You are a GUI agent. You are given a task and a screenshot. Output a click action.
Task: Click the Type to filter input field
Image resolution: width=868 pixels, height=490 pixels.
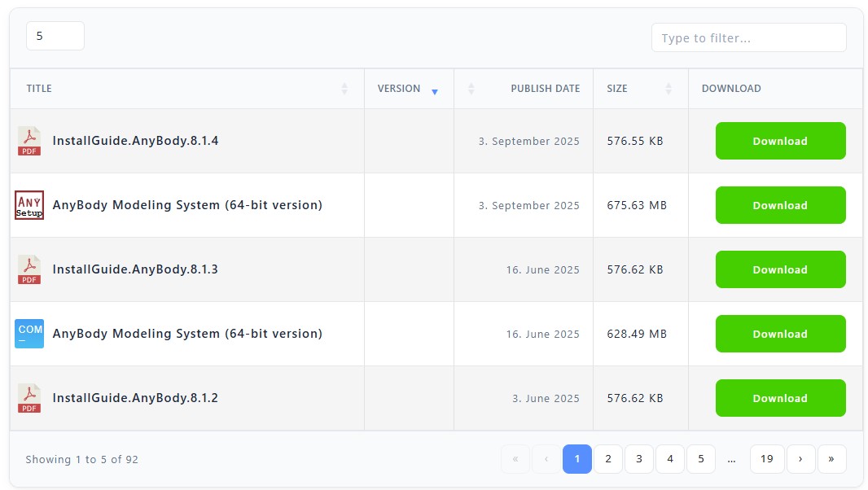coord(748,37)
